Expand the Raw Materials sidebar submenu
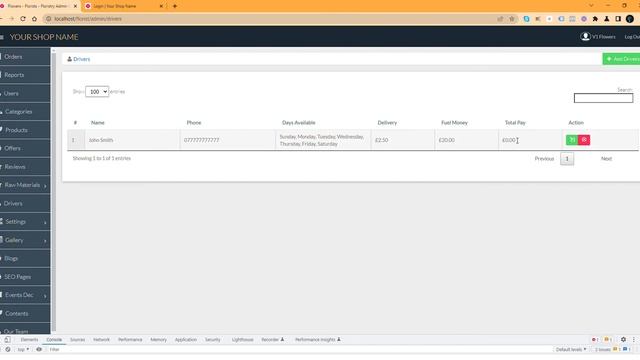The image size is (640, 360). click(45, 186)
